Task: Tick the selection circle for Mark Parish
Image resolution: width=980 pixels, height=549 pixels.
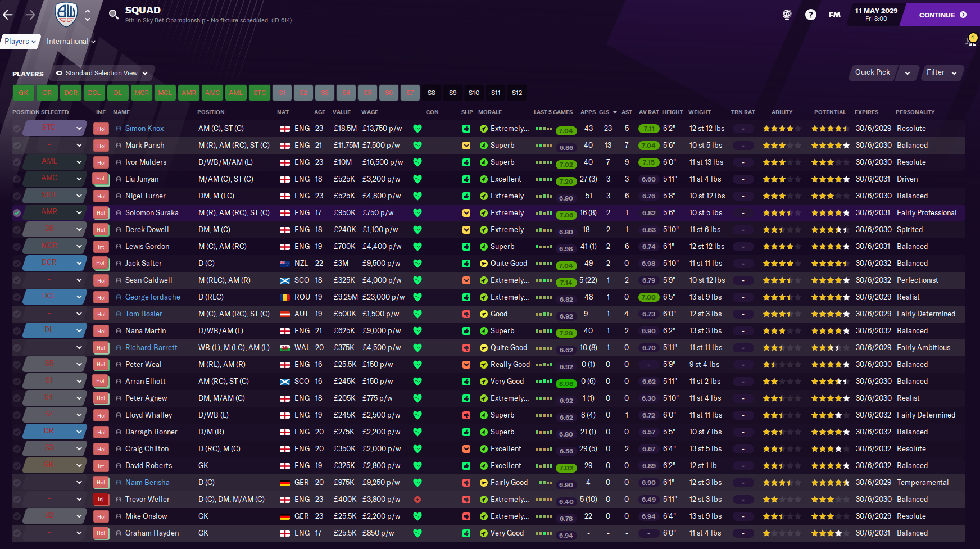Action: pos(17,146)
